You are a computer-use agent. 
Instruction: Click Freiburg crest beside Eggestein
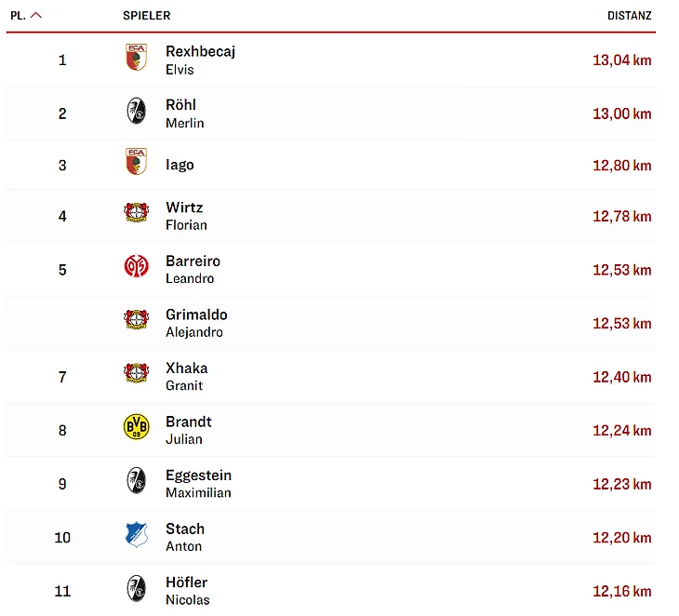(137, 480)
